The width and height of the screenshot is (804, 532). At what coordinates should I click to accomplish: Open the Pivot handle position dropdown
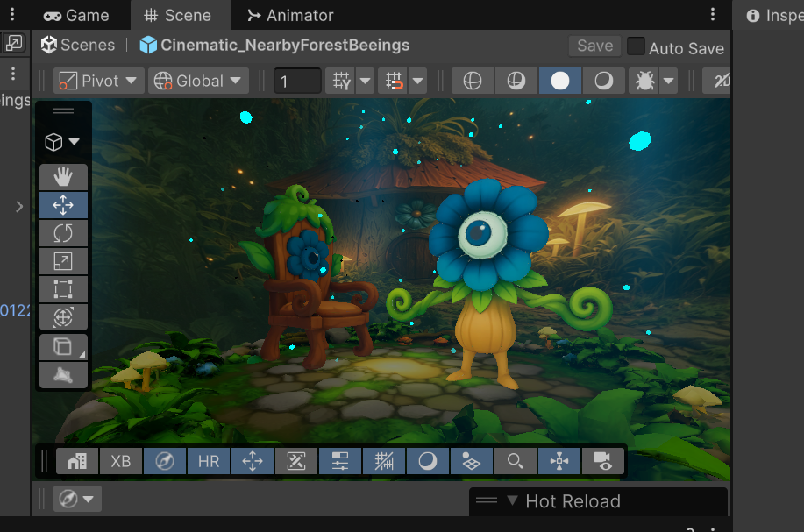[x=98, y=81]
